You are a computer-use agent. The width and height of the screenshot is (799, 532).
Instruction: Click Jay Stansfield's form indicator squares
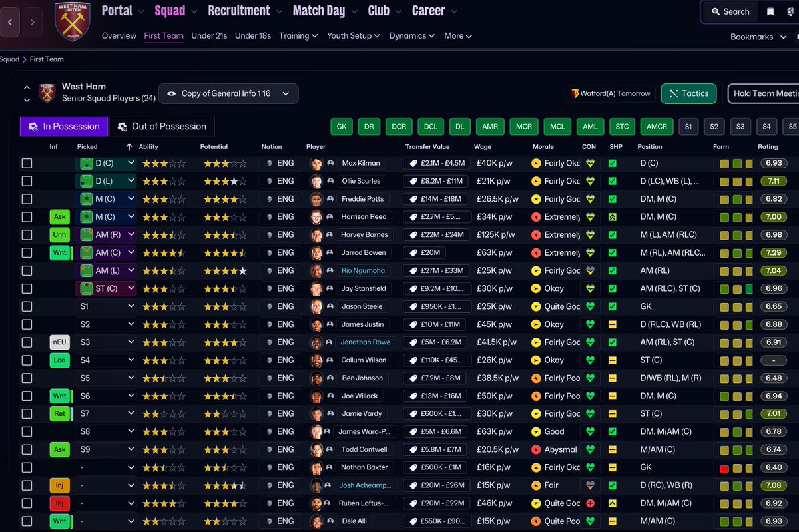click(x=736, y=288)
